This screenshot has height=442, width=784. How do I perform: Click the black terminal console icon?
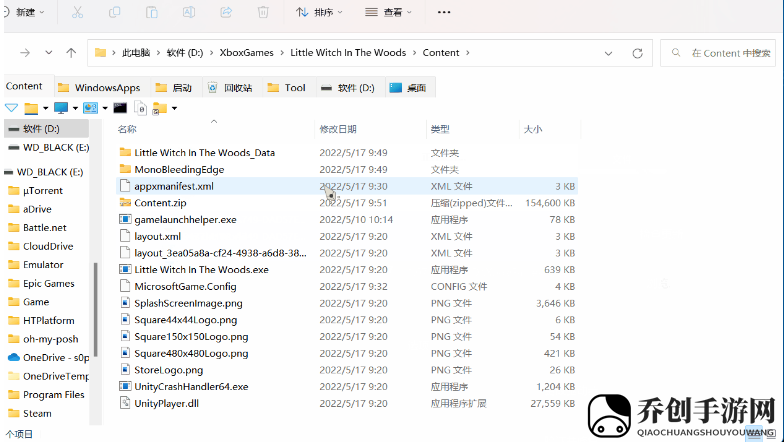(x=120, y=108)
